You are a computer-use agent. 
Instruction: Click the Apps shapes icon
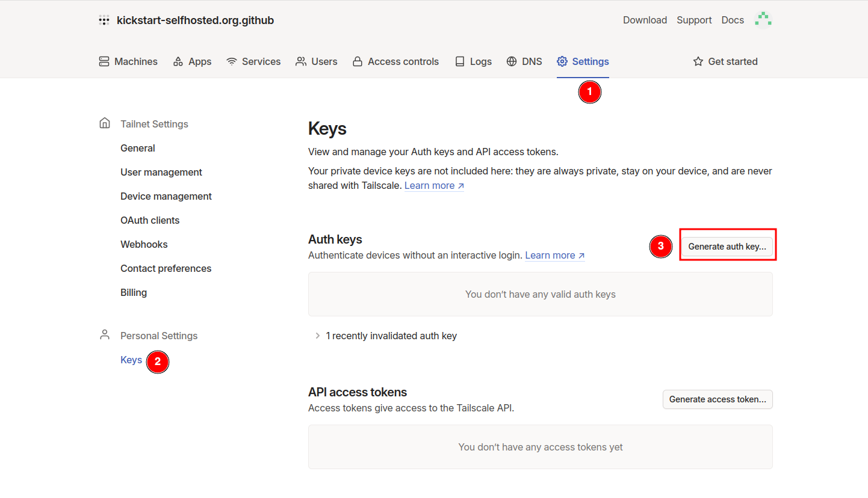[178, 61]
